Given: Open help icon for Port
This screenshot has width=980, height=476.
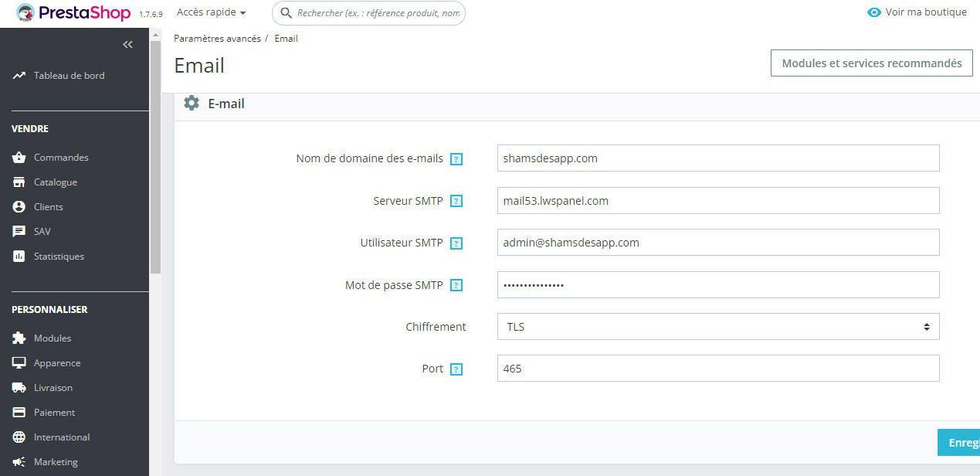Looking at the screenshot, I should tap(456, 369).
